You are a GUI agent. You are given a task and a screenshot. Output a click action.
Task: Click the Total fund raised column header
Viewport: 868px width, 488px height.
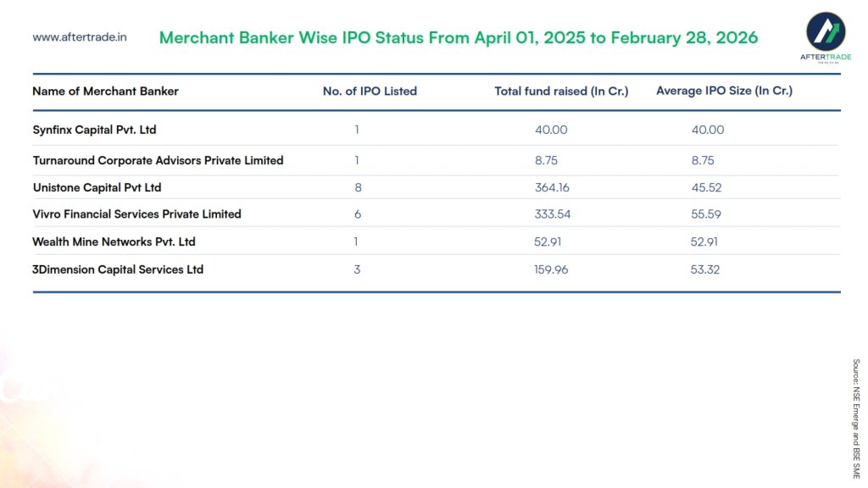pos(561,91)
